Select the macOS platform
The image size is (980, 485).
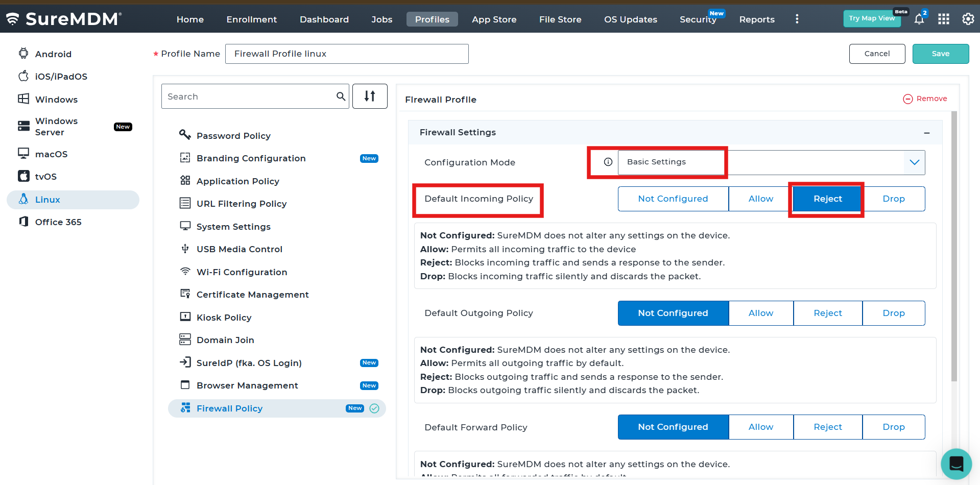tap(73, 154)
